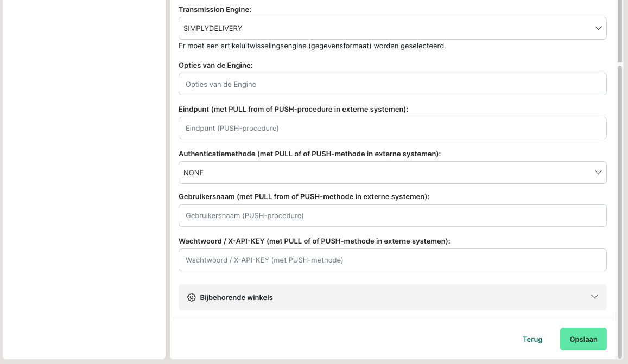Click the Wachtwoord / X-API-KEY label text

coord(314,241)
